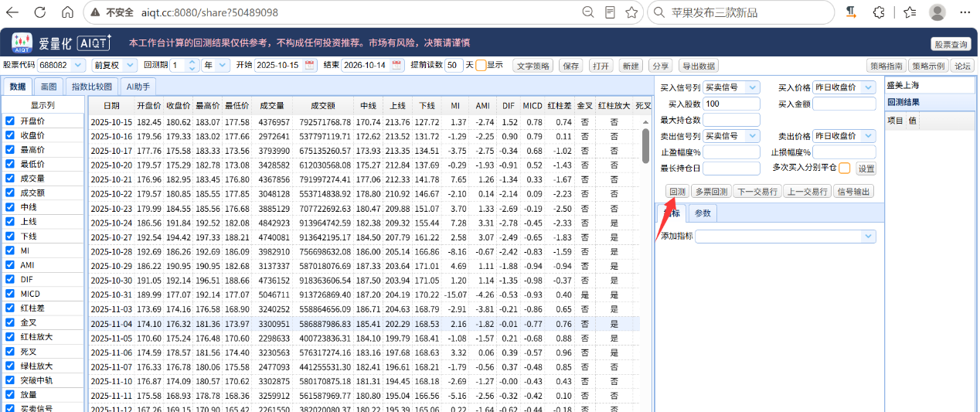The width and height of the screenshot is (980, 412).
Task: Open the browser more options menu
Action: [964, 12]
